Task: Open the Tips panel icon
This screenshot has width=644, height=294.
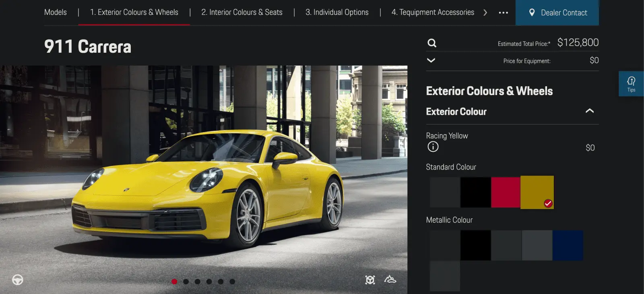Action: click(x=631, y=84)
